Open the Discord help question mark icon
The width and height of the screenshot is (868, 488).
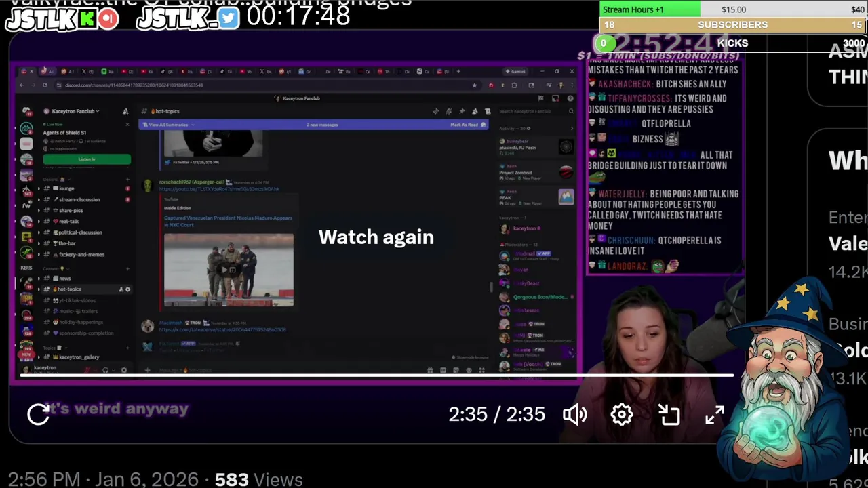pos(570,98)
